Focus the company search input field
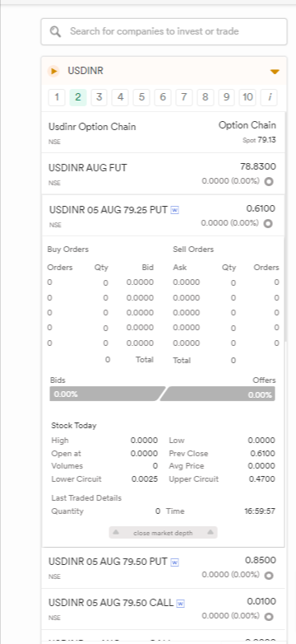 click(x=164, y=31)
